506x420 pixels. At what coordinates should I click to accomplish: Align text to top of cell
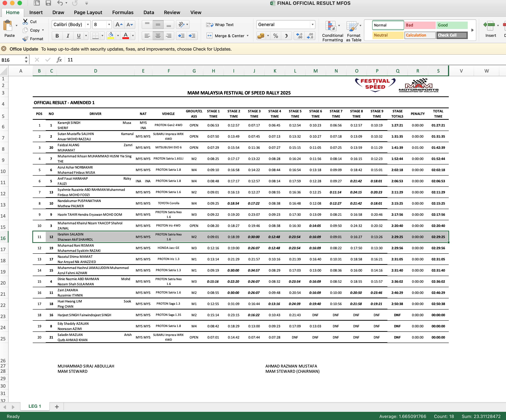pyautogui.click(x=147, y=24)
